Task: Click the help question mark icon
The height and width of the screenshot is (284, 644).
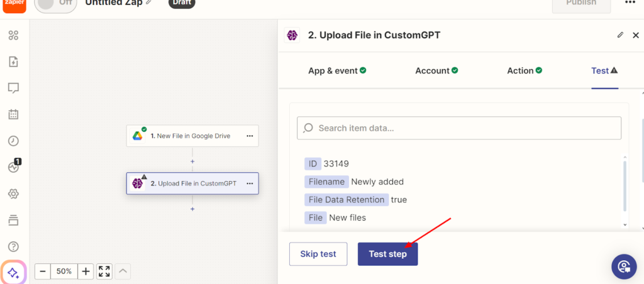Action: [13, 246]
